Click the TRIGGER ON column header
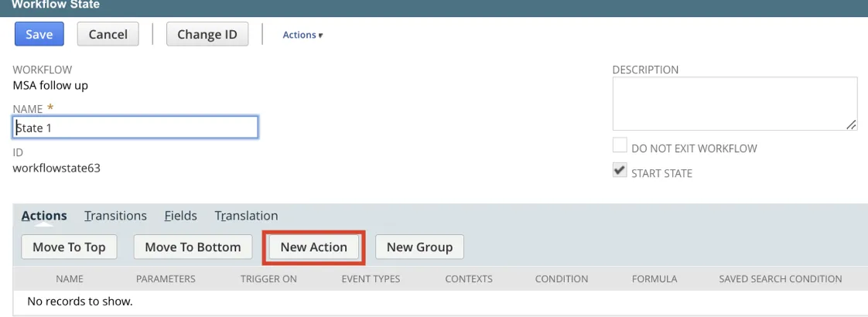 pos(268,279)
